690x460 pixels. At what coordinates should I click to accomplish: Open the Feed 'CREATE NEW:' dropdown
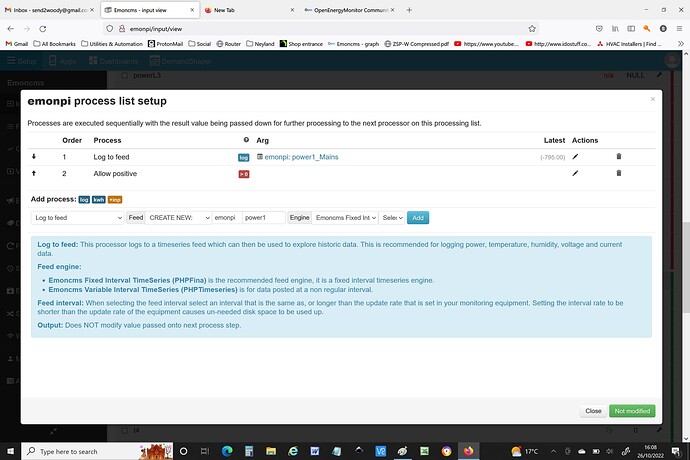point(179,218)
